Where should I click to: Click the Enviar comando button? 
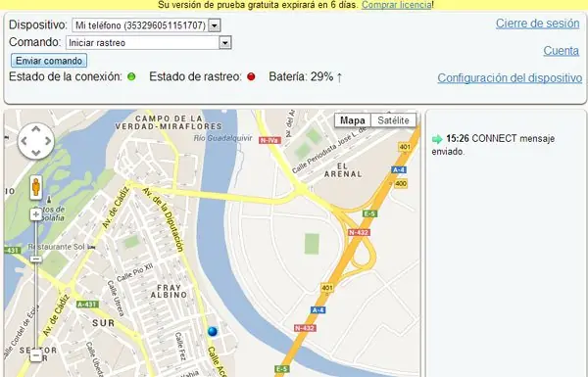[x=49, y=61]
